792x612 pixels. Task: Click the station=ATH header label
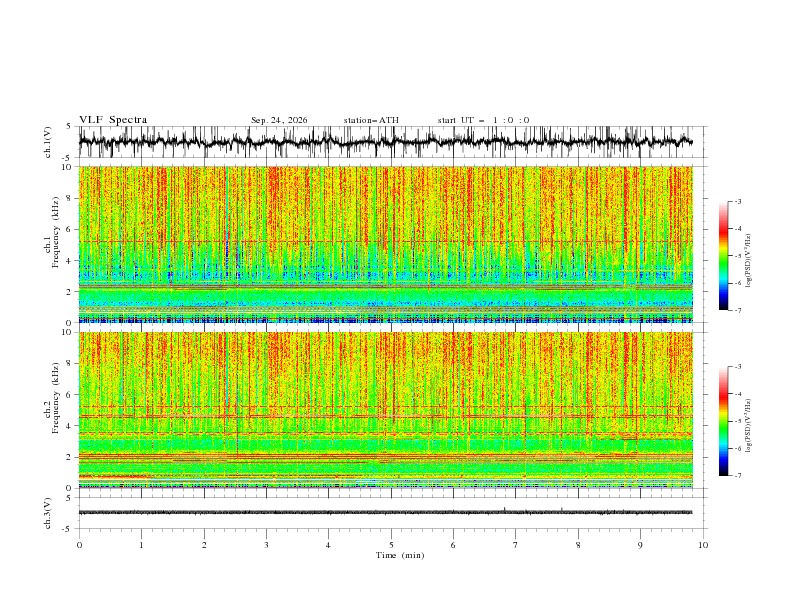point(371,120)
